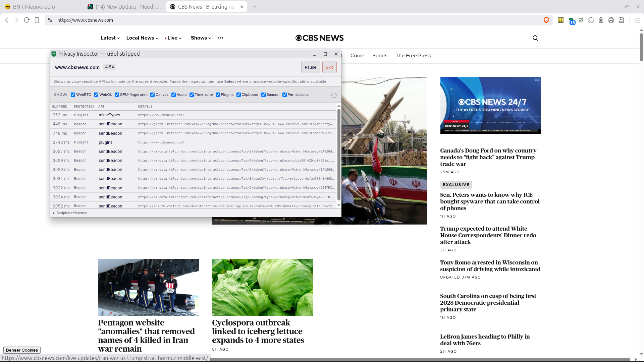Open the Extensions puzzle-piece menu

pos(591,20)
